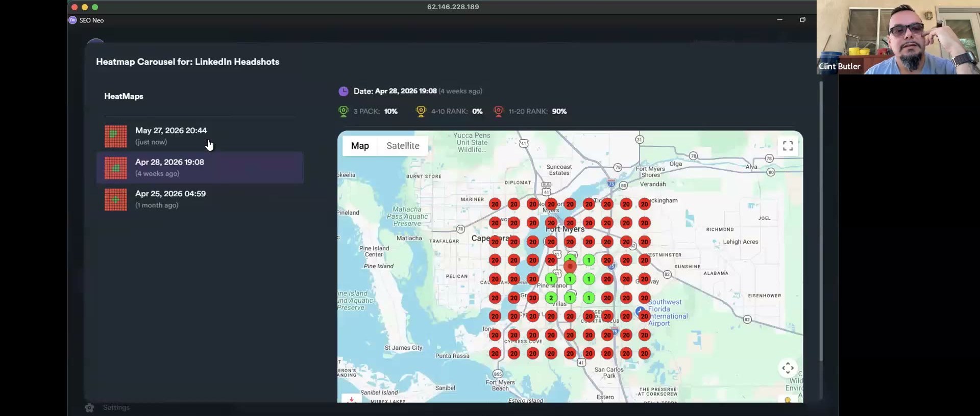Click the download icon at map's bottom left
The image size is (980, 416).
pos(351,399)
